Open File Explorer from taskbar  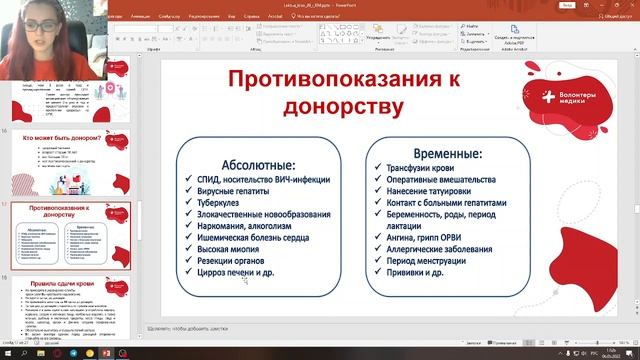click(x=41, y=353)
